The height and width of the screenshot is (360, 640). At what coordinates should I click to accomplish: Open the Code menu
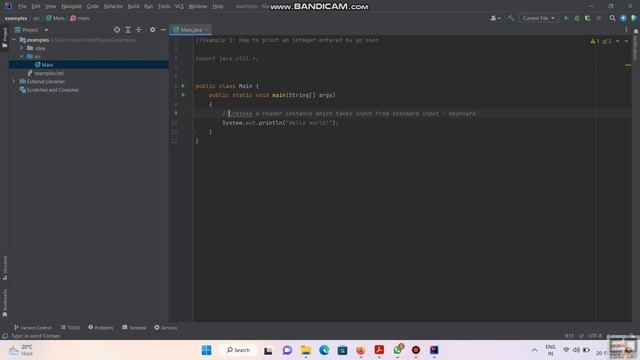point(93,7)
